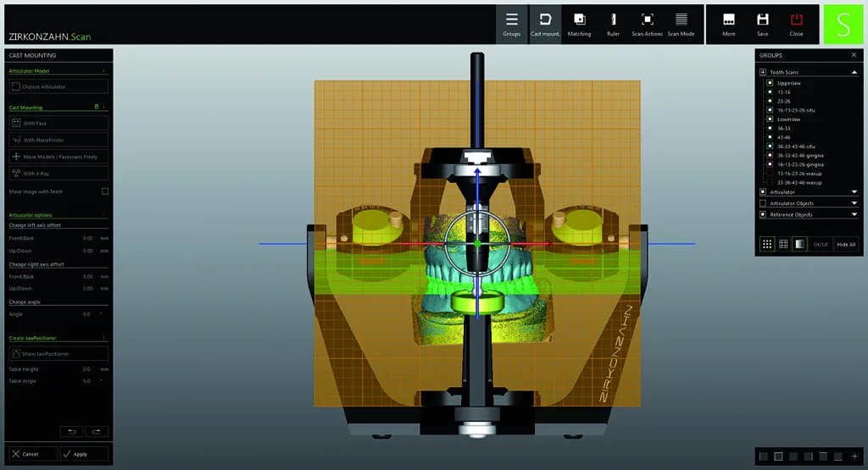868x470 pixels.
Task: Edit the Angle value field
Action: (x=86, y=314)
